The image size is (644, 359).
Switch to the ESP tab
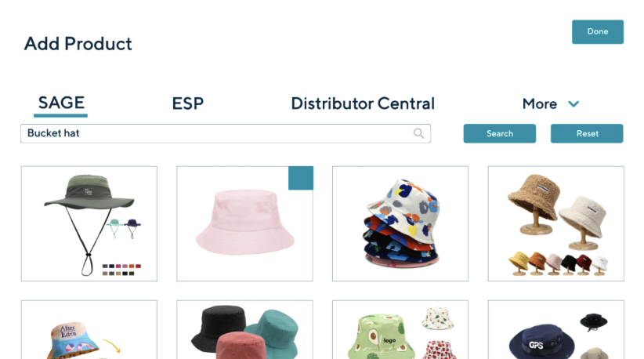(x=188, y=103)
